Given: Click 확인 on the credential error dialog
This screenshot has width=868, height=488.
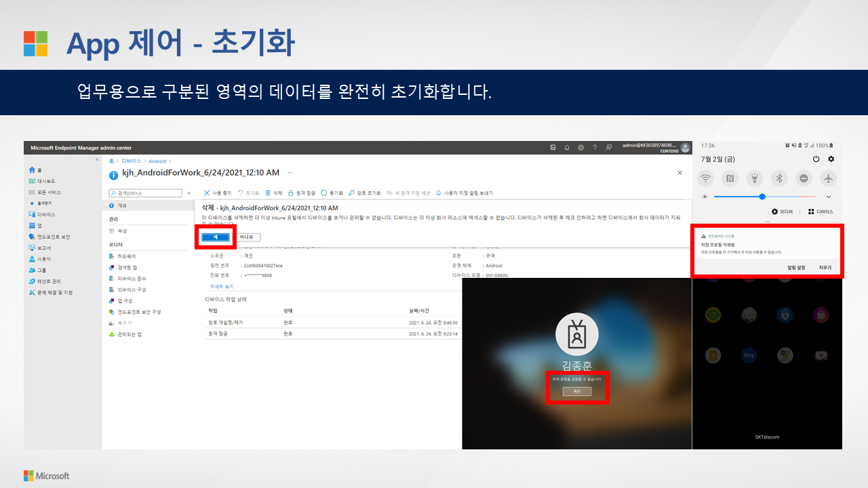Looking at the screenshot, I should tap(577, 392).
